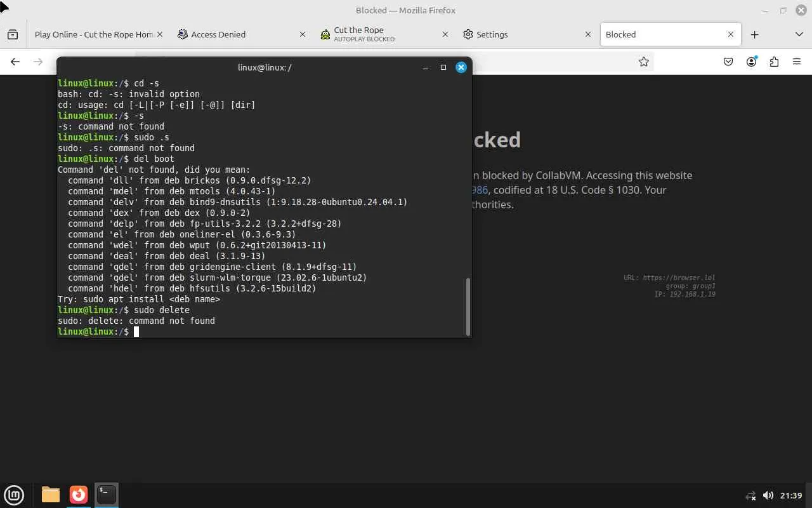Image resolution: width=812 pixels, height=508 pixels.
Task: Click the 'wdel' from deb wput line
Action: 197,245
